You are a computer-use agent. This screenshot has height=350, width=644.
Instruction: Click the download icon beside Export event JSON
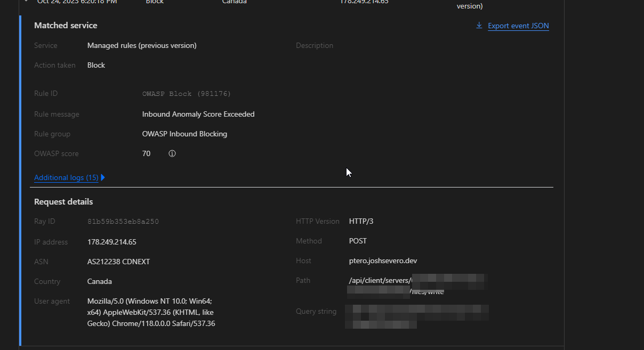479,26
